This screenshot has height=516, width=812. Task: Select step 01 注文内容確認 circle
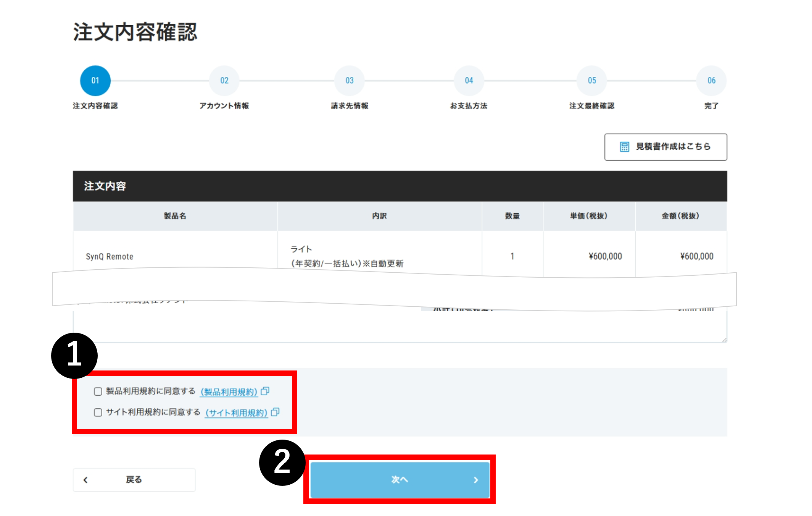pos(95,81)
